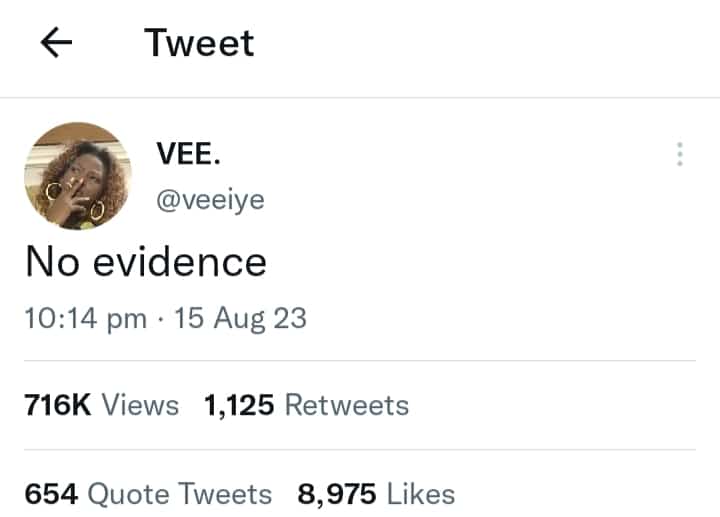Open VEE.'s profile picture

[77, 176]
